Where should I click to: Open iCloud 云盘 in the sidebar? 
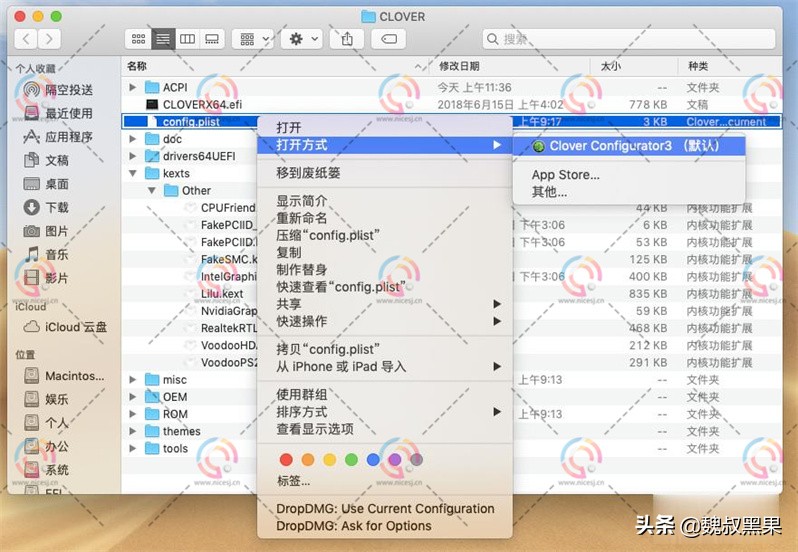pyautogui.click(x=65, y=327)
